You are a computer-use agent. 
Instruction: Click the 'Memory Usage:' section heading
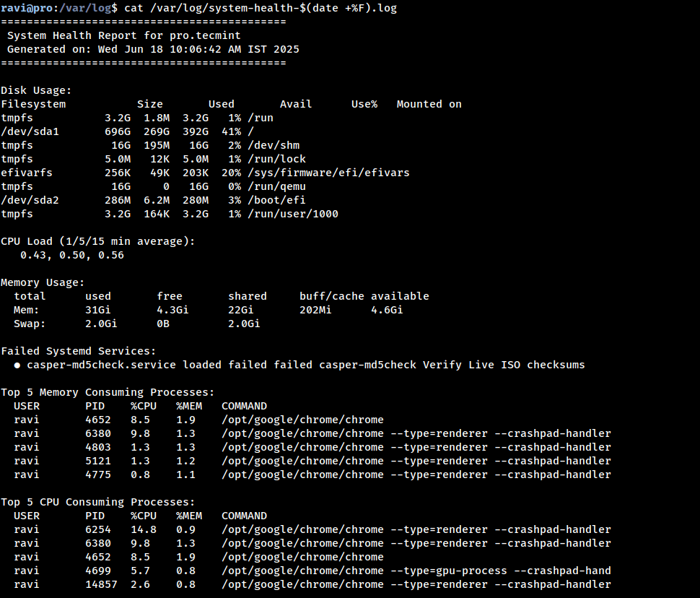pyautogui.click(x=43, y=282)
